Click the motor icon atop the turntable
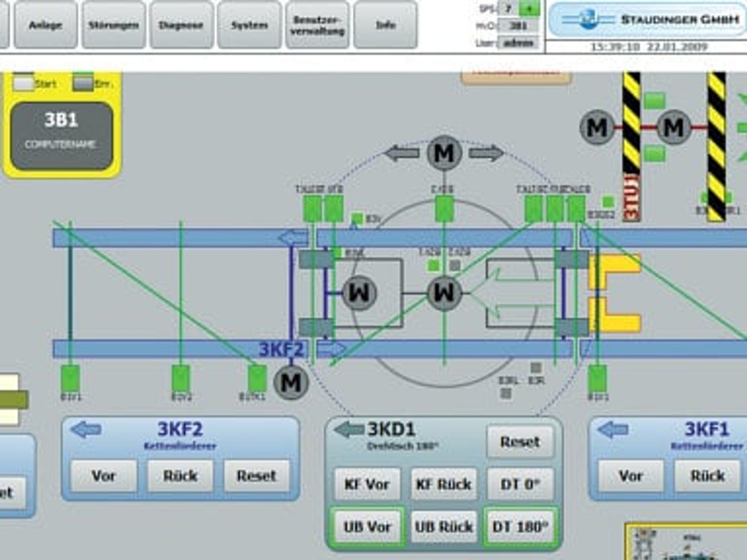The width and height of the screenshot is (747, 560). (444, 153)
